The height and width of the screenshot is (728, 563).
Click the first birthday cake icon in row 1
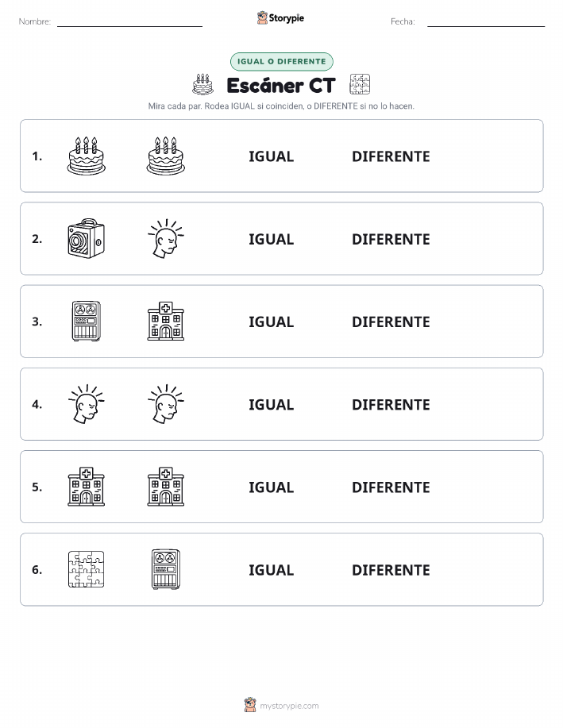click(87, 156)
